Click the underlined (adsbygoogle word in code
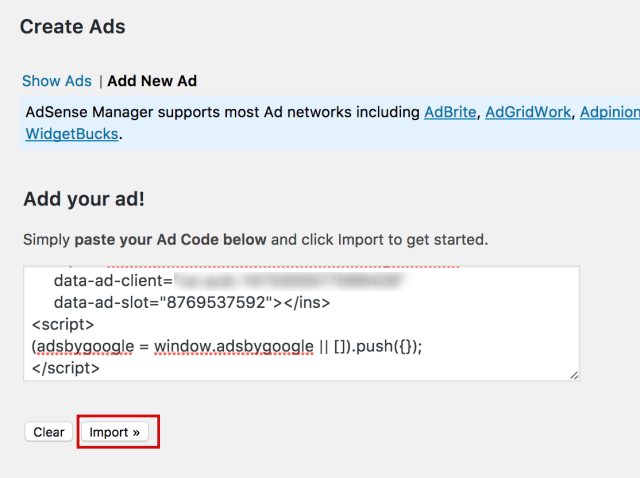 (83, 347)
